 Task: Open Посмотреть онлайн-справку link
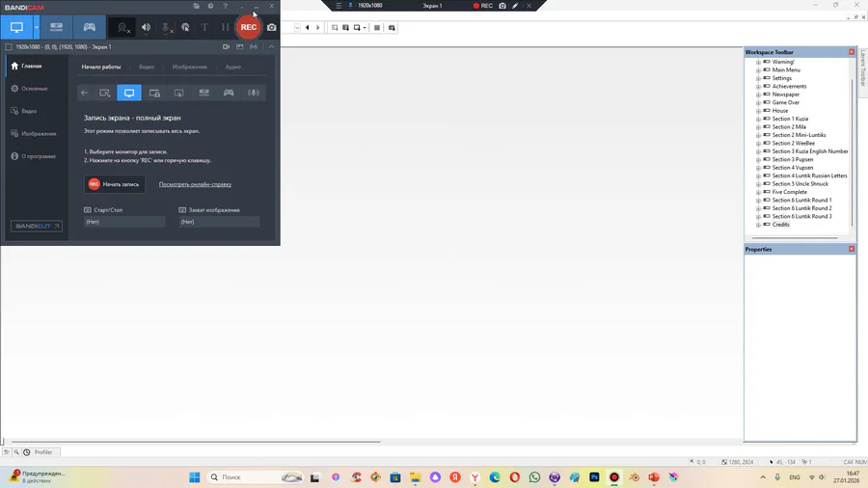pos(195,184)
